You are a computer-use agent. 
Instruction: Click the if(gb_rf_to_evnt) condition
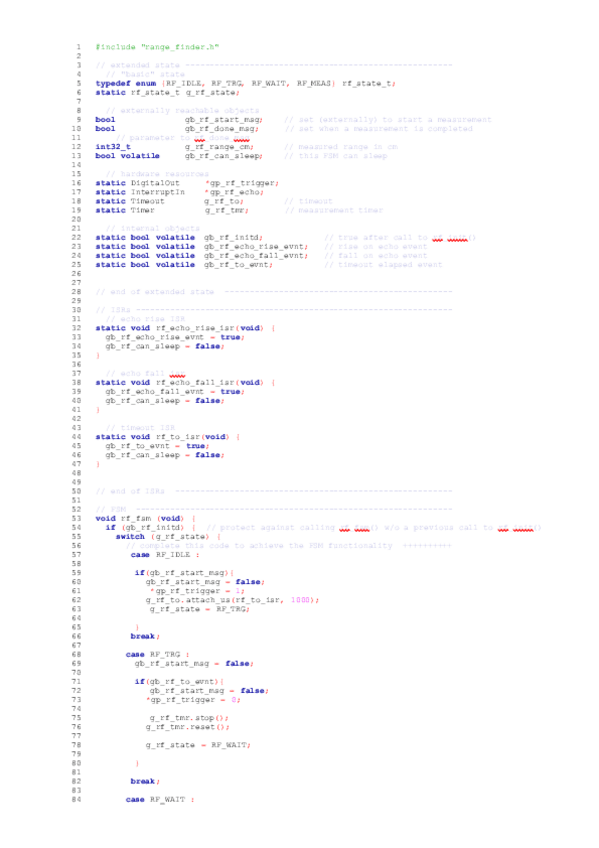point(179,681)
